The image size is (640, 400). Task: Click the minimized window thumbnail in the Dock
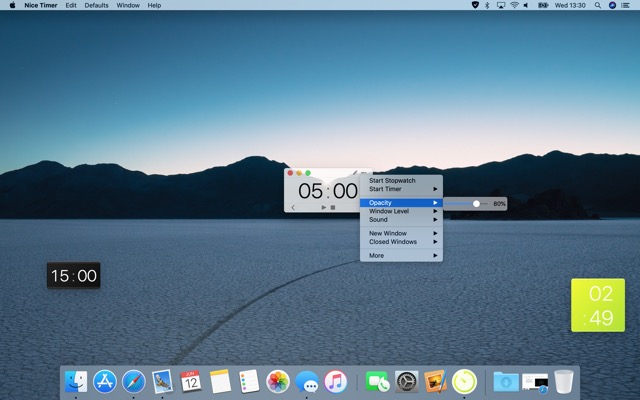tap(535, 382)
